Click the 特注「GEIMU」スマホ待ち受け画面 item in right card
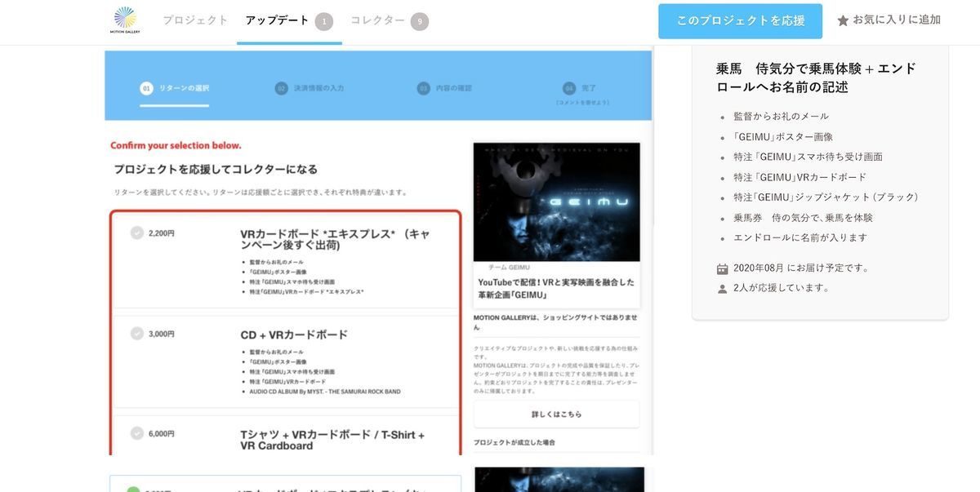The image size is (980, 492). [x=808, y=156]
